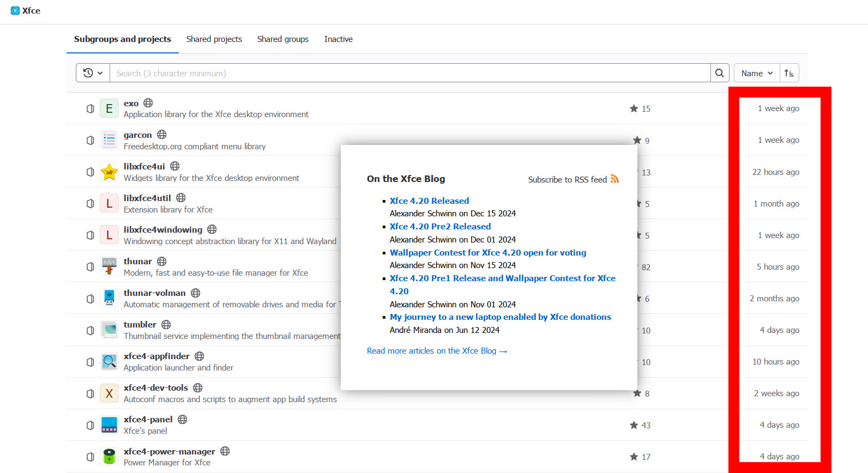This screenshot has width=868, height=473.
Task: Click the xfce4-power-manager battery avatar
Action: coord(109,456)
